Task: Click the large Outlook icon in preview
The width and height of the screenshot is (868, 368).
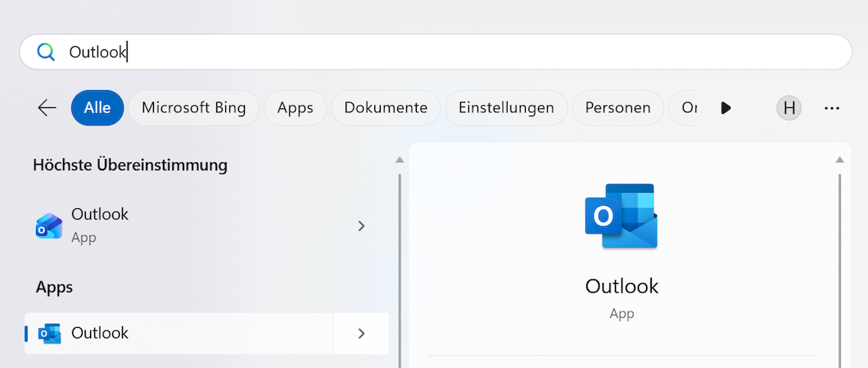Action: point(622,216)
